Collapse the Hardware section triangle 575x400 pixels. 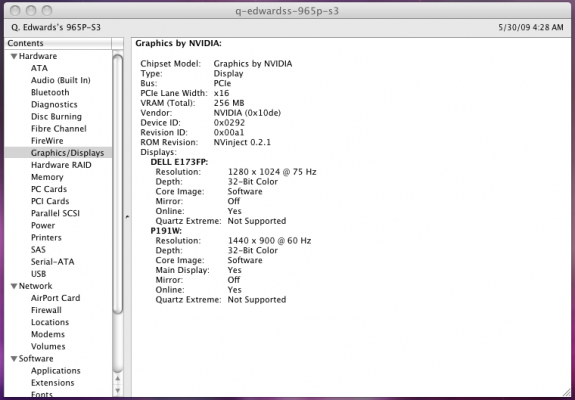[14, 56]
